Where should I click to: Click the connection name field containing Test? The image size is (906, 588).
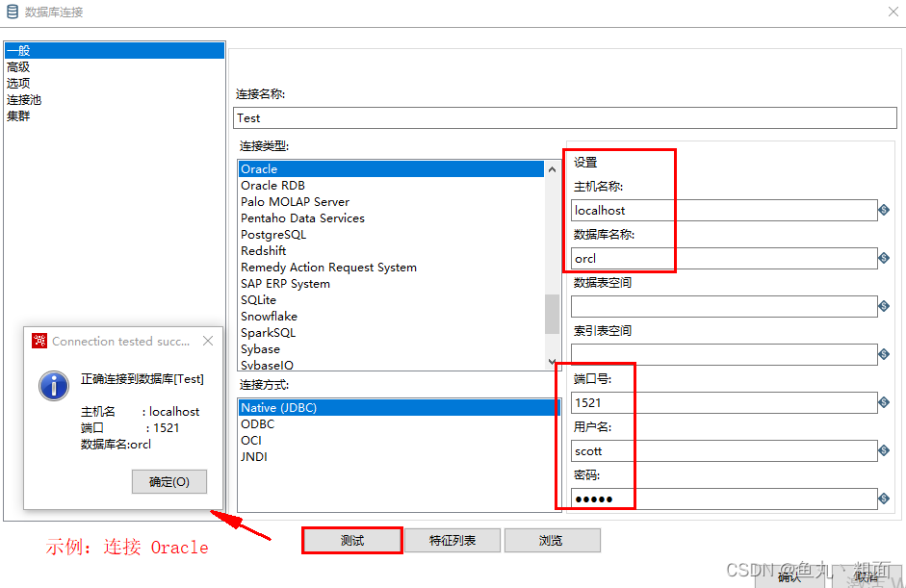(565, 117)
